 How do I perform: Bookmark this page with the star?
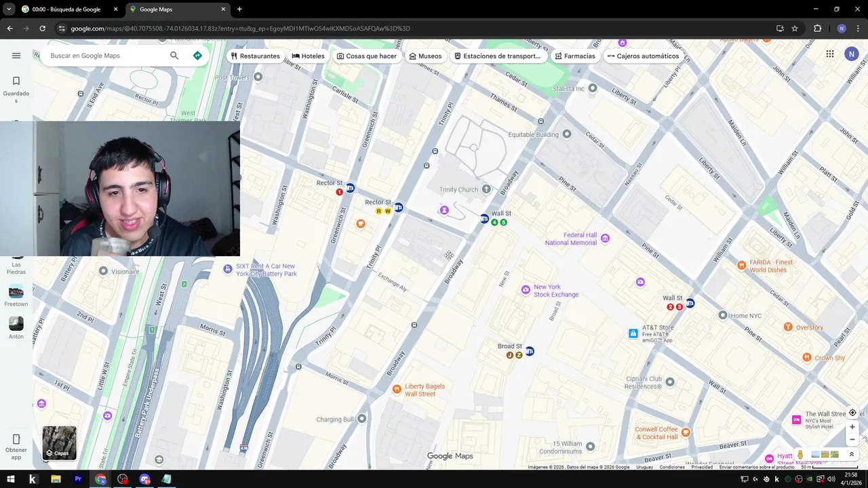[x=795, y=28]
